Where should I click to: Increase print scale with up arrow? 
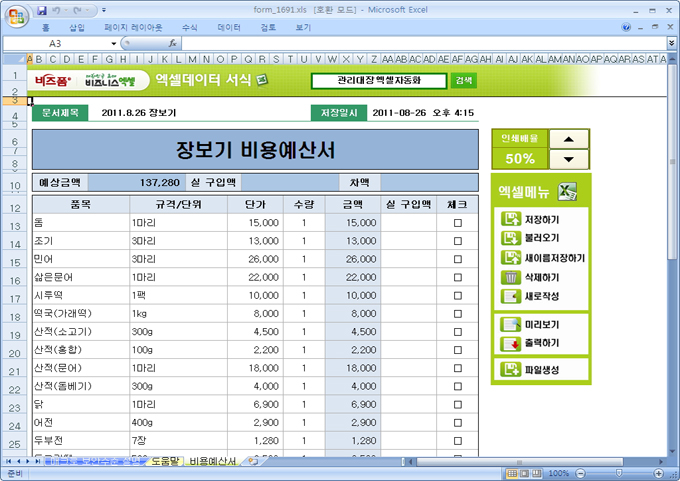click(x=569, y=140)
